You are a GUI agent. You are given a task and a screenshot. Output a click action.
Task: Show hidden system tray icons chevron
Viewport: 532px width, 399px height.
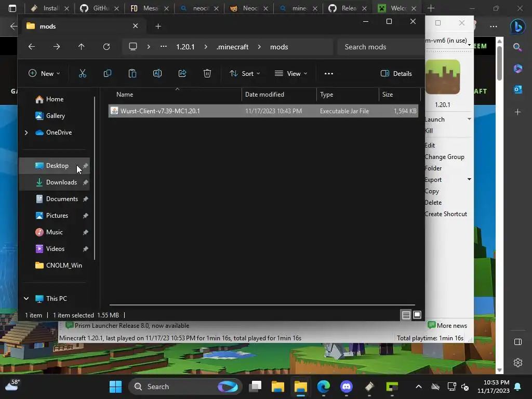[x=419, y=387]
